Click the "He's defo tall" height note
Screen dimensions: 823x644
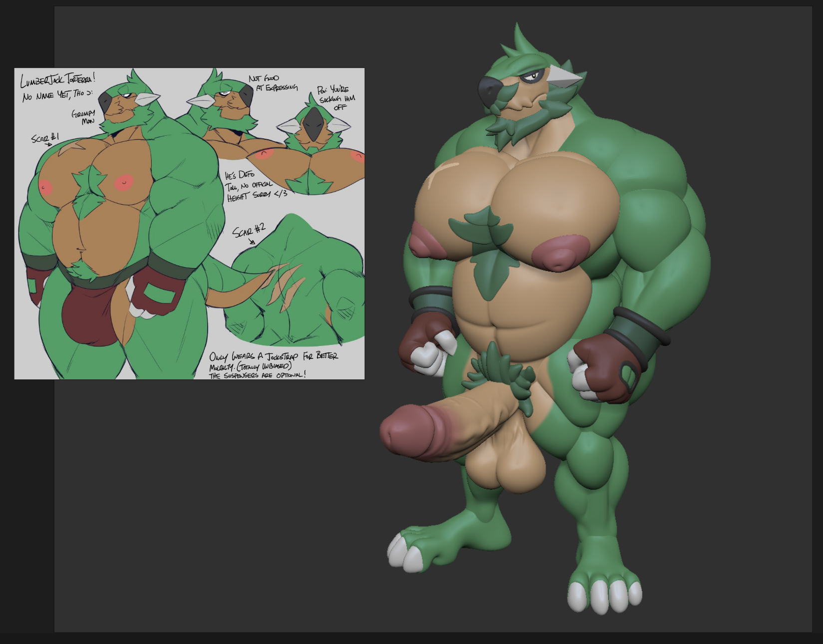255,185
